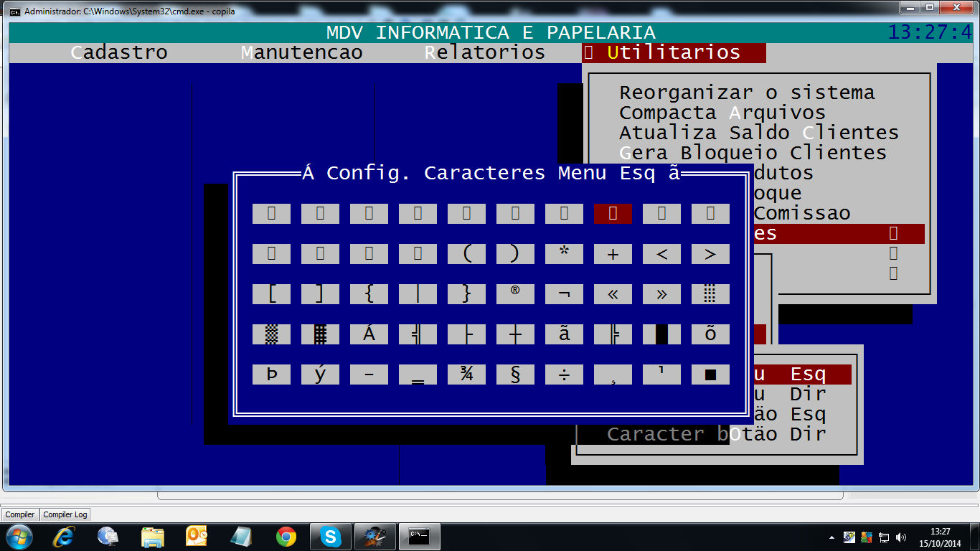Select Gera Bloqueio Clientes
The width and height of the screenshot is (980, 551).
point(753,153)
